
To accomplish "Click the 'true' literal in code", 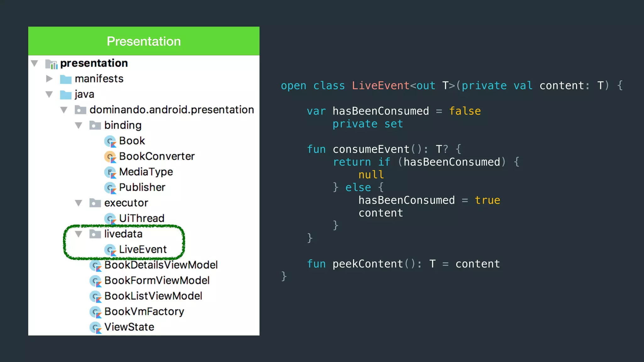I will point(487,200).
